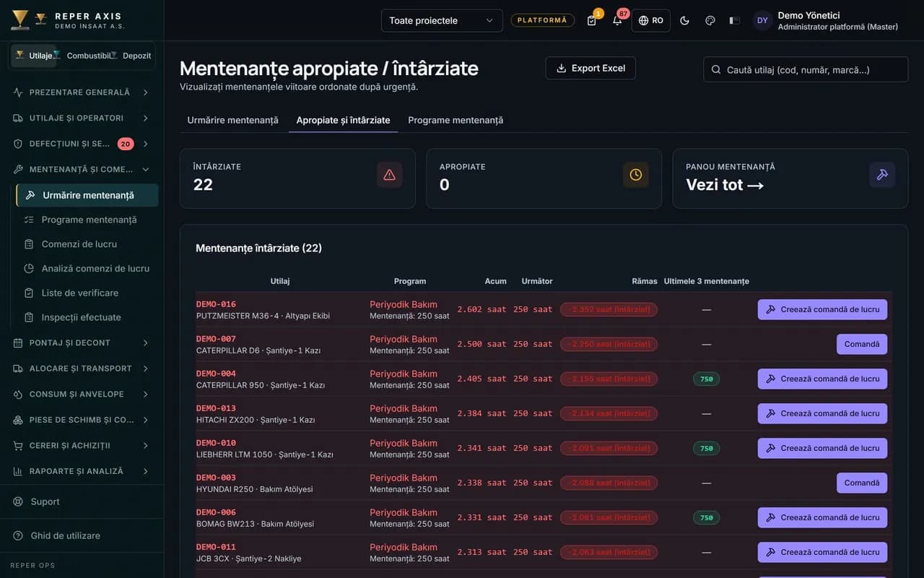The height and width of the screenshot is (578, 924).
Task: Expand Alocare și transport section
Action: (82, 368)
